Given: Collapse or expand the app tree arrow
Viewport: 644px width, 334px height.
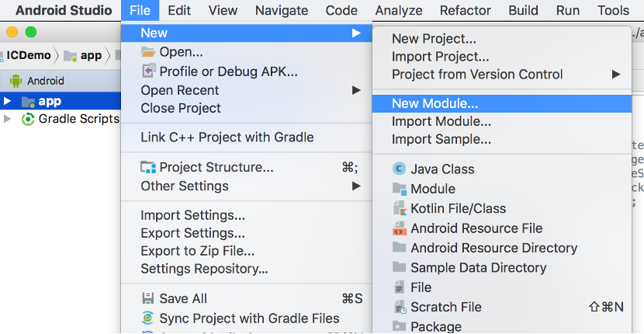Looking at the screenshot, I should click(7, 101).
